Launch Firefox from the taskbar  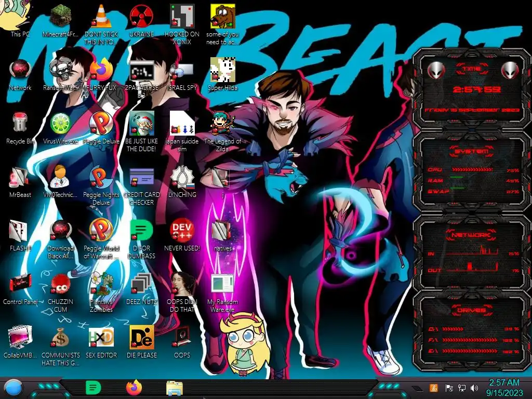[134, 388]
